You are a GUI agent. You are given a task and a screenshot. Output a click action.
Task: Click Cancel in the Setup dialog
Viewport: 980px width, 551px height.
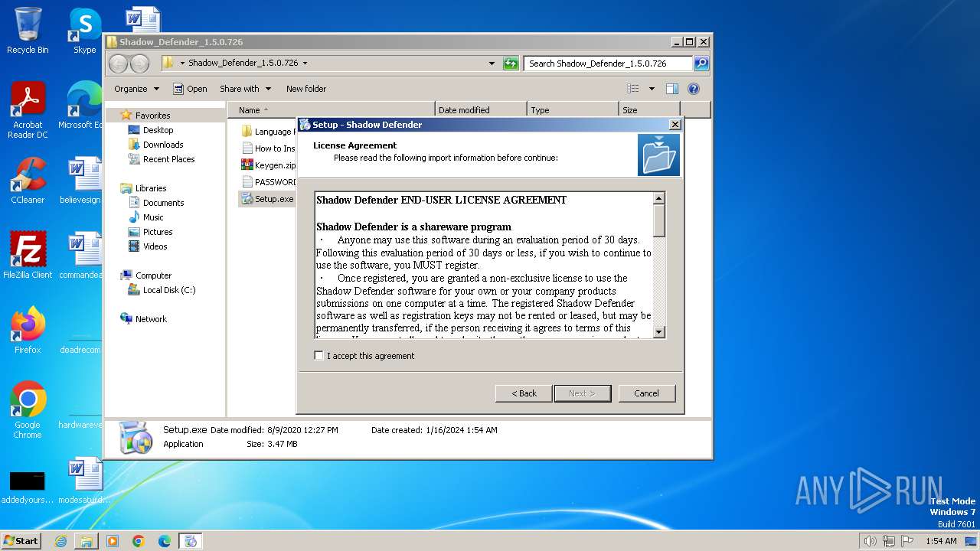[646, 393]
